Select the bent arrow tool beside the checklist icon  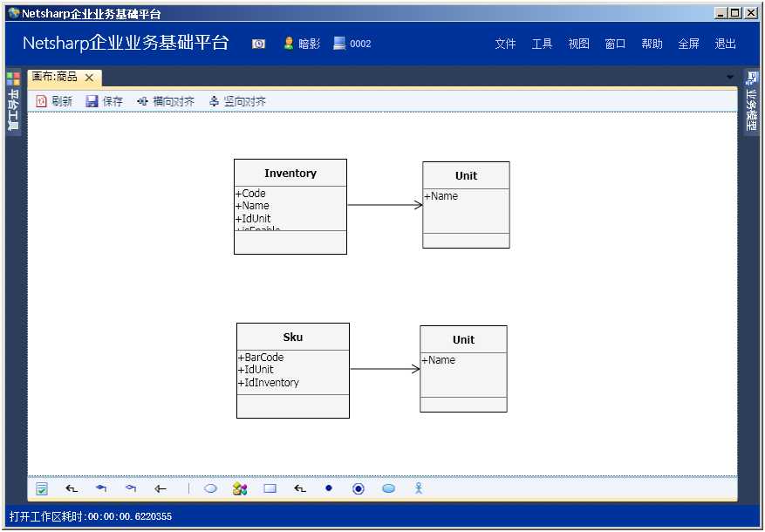72,488
